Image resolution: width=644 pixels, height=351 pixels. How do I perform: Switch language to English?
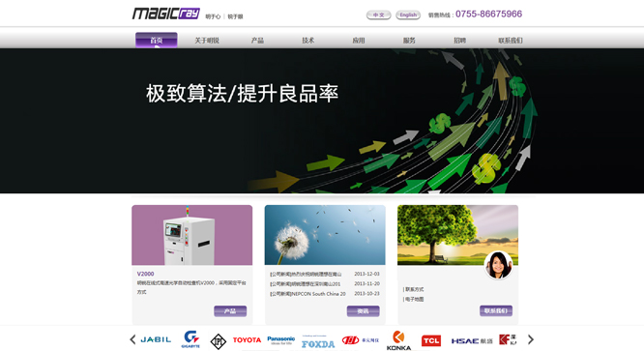408,15
